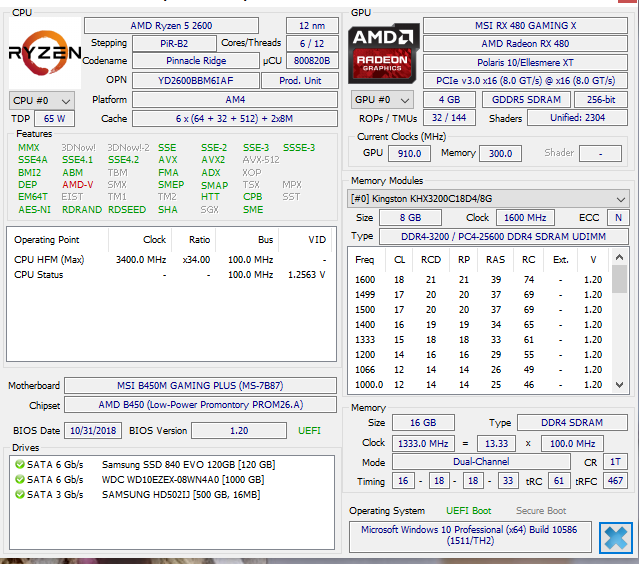Click the AM4 platform field
The height and width of the screenshot is (564, 639).
[x=235, y=100]
